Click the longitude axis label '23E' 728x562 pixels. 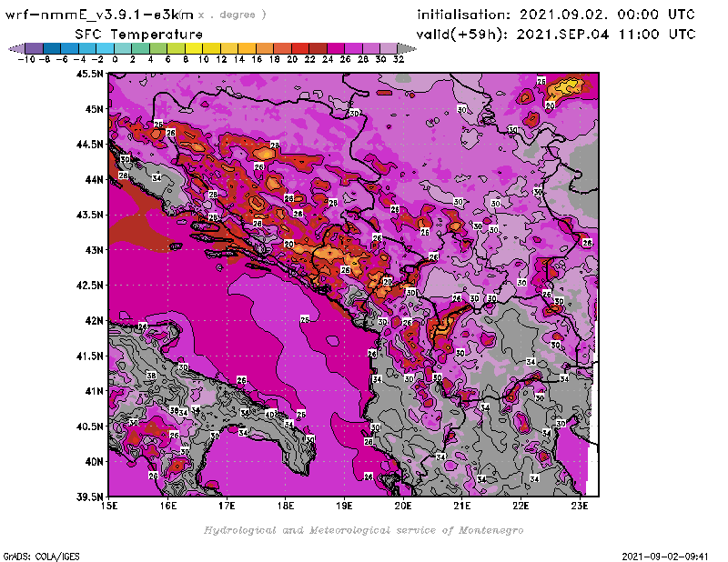click(580, 506)
